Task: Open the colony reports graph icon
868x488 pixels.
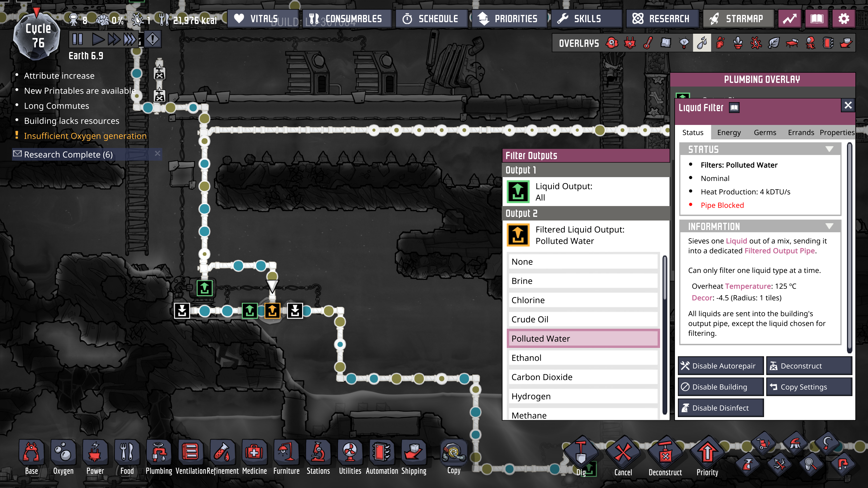Action: (x=790, y=19)
